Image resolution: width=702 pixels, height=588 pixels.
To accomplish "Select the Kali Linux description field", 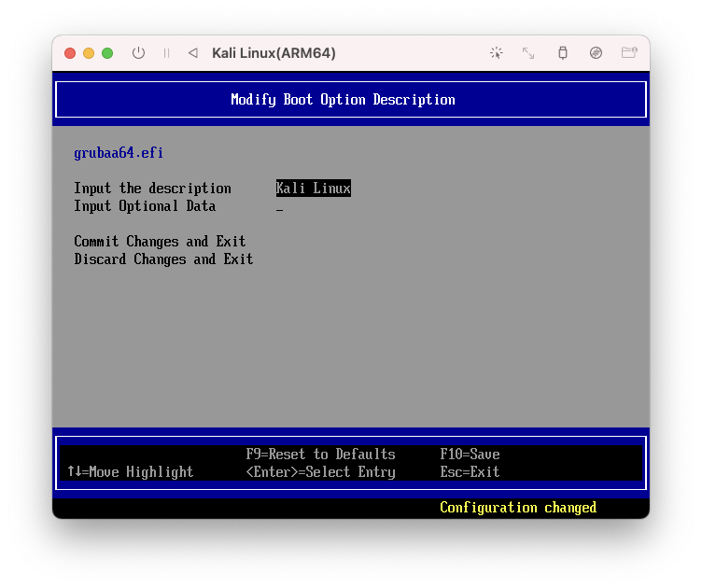I will click(313, 188).
